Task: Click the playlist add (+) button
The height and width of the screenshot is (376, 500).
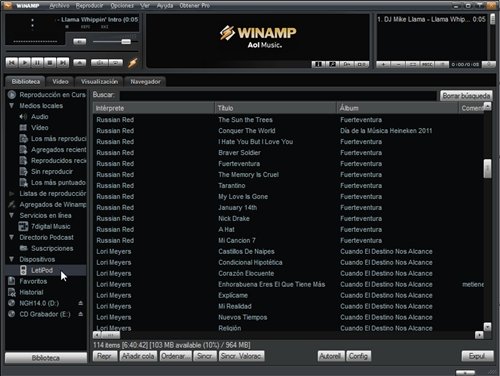Action: click(x=384, y=64)
